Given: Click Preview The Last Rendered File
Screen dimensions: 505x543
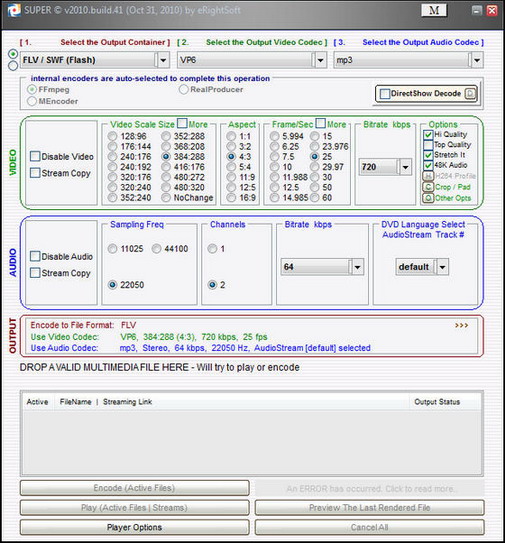Looking at the screenshot, I should [x=370, y=507].
